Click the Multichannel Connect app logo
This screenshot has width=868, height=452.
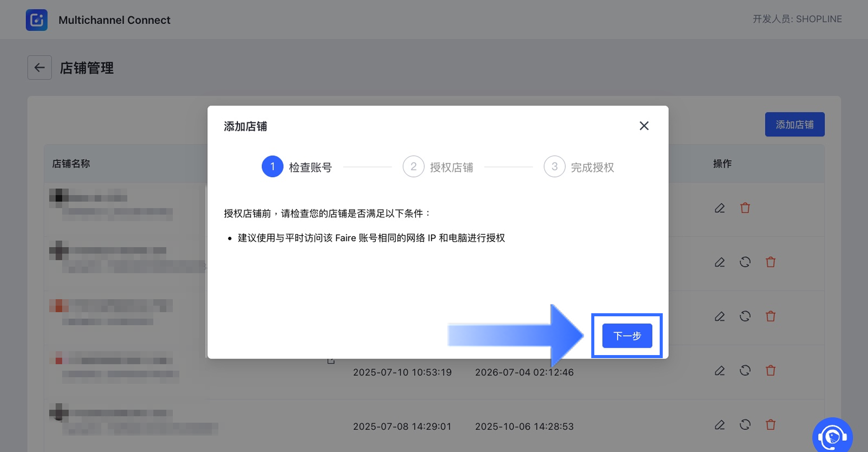[x=37, y=20]
